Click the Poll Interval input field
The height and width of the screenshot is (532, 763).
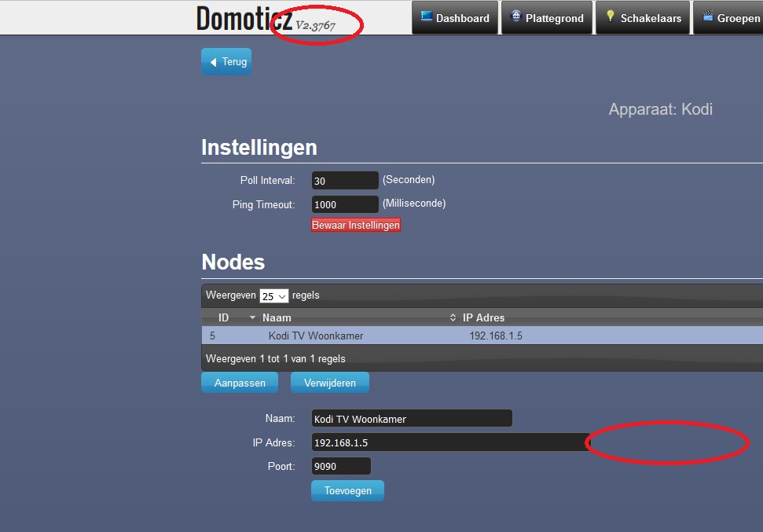point(345,181)
